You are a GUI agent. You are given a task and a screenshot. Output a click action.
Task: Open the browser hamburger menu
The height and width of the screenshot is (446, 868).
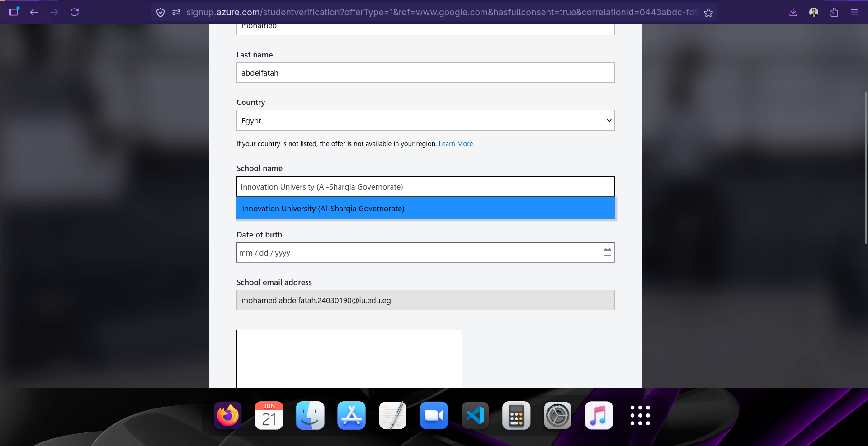854,12
